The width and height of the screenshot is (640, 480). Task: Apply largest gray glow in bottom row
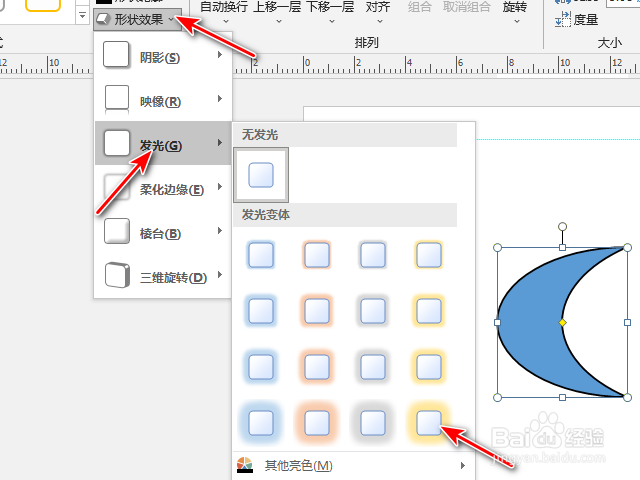pyautogui.click(x=373, y=423)
